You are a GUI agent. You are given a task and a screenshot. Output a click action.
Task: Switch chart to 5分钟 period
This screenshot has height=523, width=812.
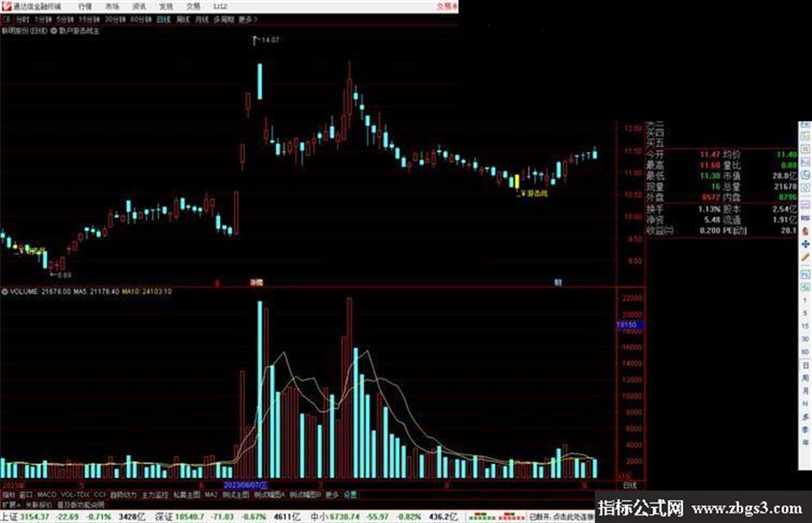point(64,19)
